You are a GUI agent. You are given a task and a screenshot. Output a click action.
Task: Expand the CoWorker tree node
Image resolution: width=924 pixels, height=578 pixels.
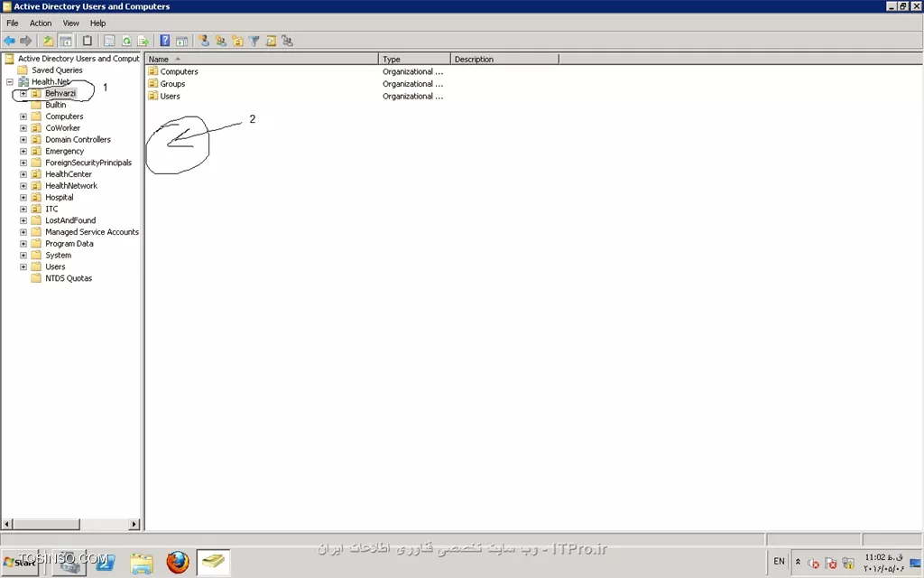23,128
